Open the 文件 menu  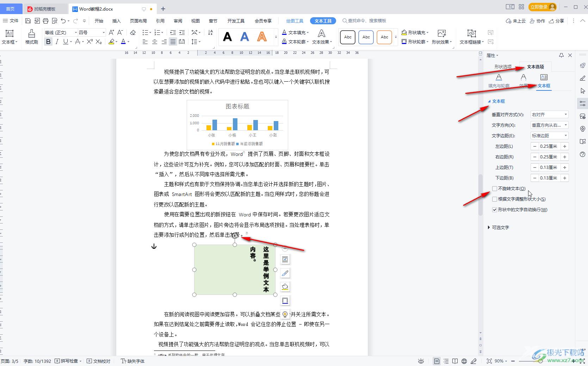pyautogui.click(x=11, y=21)
